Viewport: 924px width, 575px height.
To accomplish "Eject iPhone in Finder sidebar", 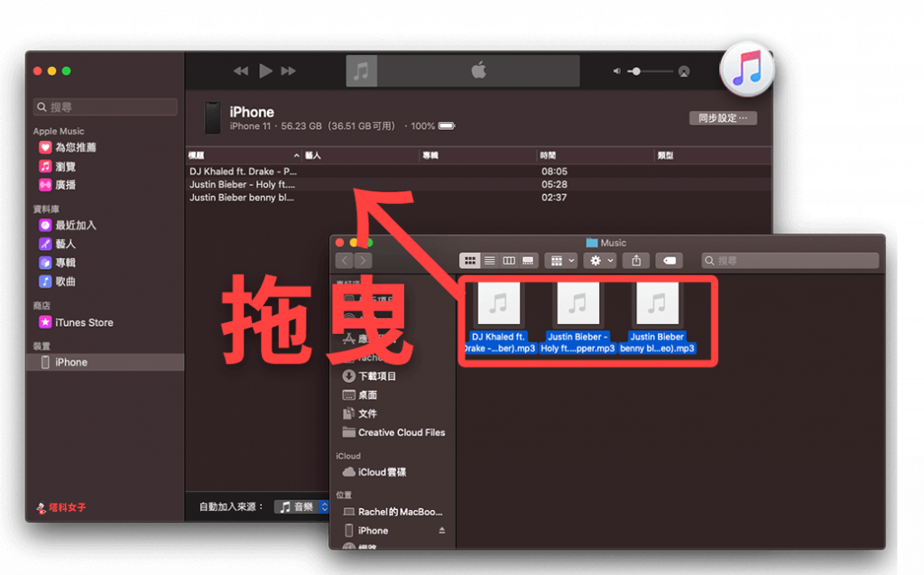I will coord(441,531).
